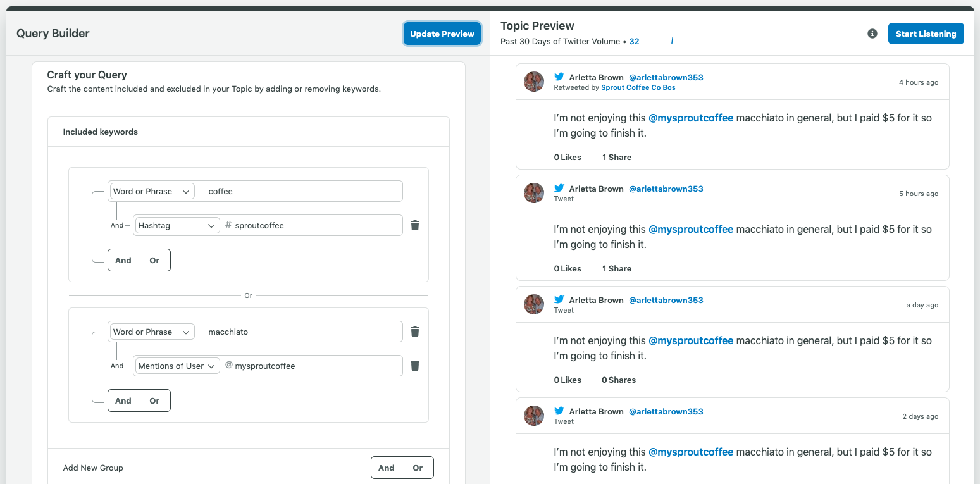Open the avatar on the 4 hours ago tweet
The image size is (980, 484).
[x=534, y=82]
